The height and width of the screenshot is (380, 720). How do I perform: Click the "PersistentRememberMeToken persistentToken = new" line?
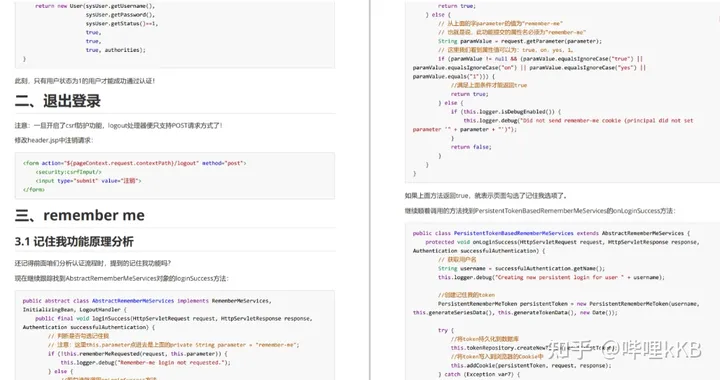(x=568, y=303)
